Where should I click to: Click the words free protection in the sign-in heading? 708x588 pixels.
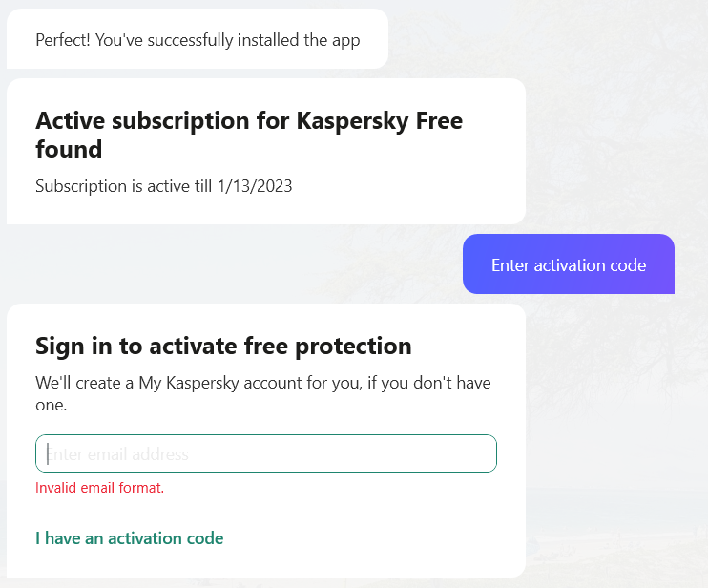point(328,346)
